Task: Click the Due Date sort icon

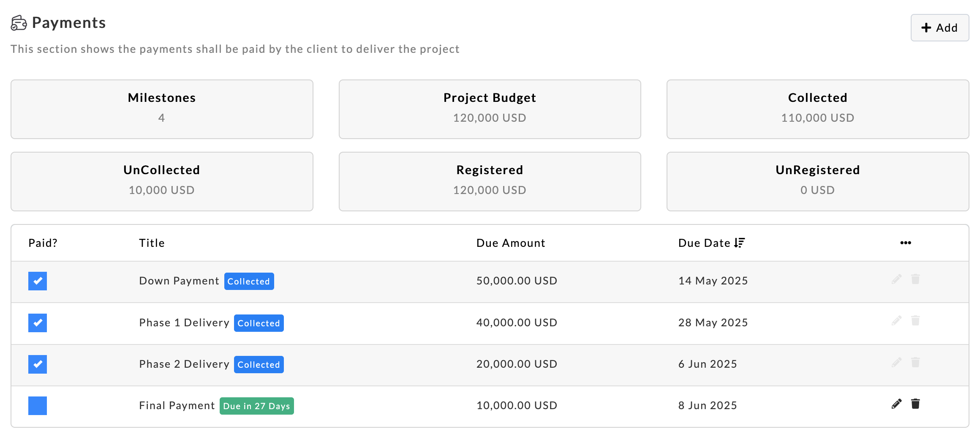Action: 739,243
